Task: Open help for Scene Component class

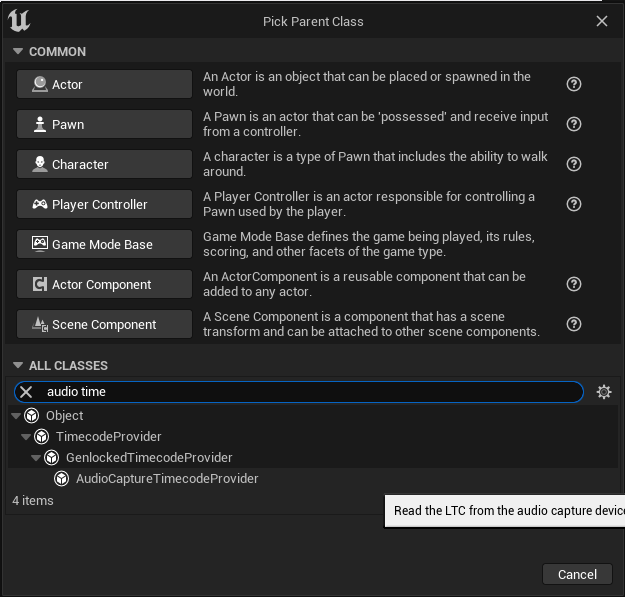Action: click(x=574, y=324)
